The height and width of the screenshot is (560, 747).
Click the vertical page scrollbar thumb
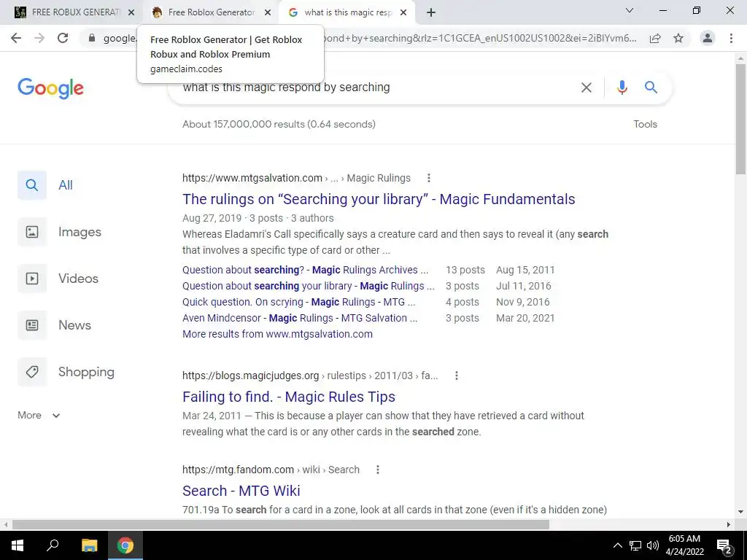tap(740, 119)
